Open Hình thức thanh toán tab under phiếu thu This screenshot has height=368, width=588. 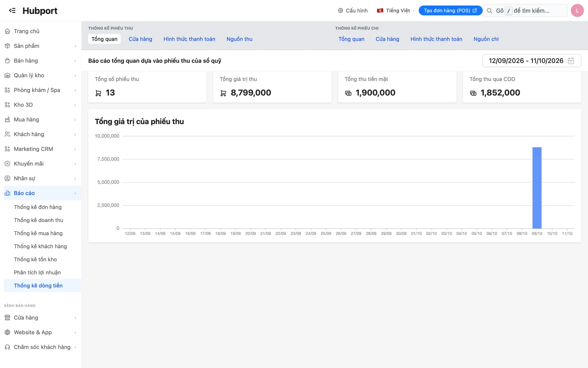point(189,39)
